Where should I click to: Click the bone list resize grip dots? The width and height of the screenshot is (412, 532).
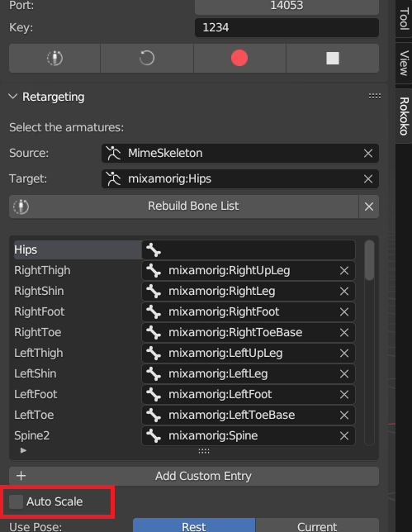pos(204,451)
